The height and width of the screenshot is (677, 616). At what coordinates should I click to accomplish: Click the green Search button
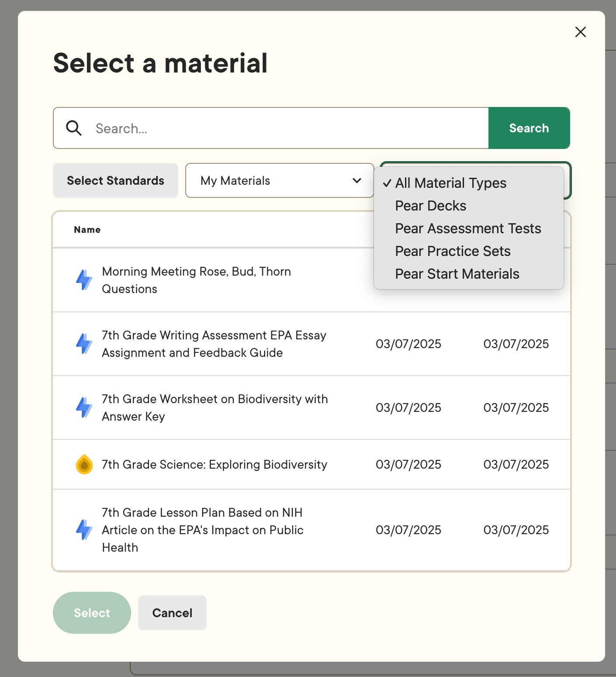click(x=529, y=128)
